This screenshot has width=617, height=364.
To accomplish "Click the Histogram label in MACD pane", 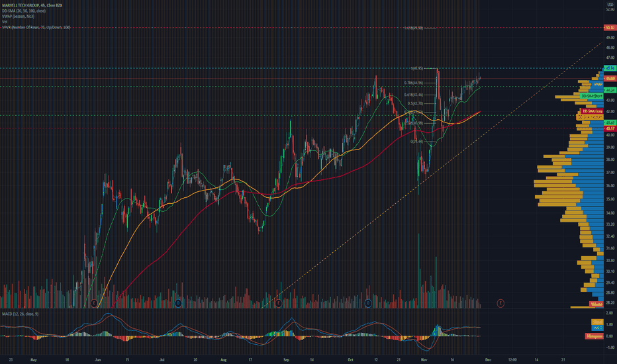I will [594, 336].
